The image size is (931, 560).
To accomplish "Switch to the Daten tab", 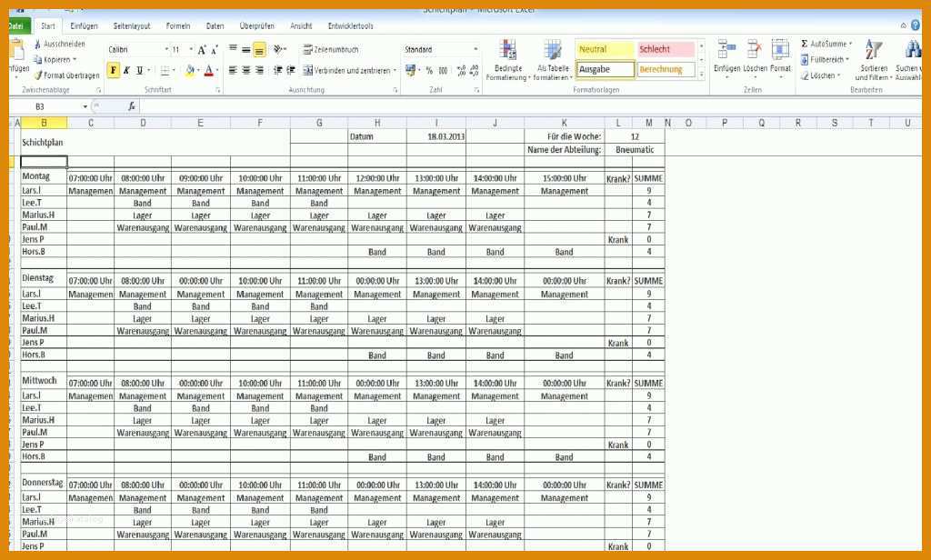I will pos(215,26).
